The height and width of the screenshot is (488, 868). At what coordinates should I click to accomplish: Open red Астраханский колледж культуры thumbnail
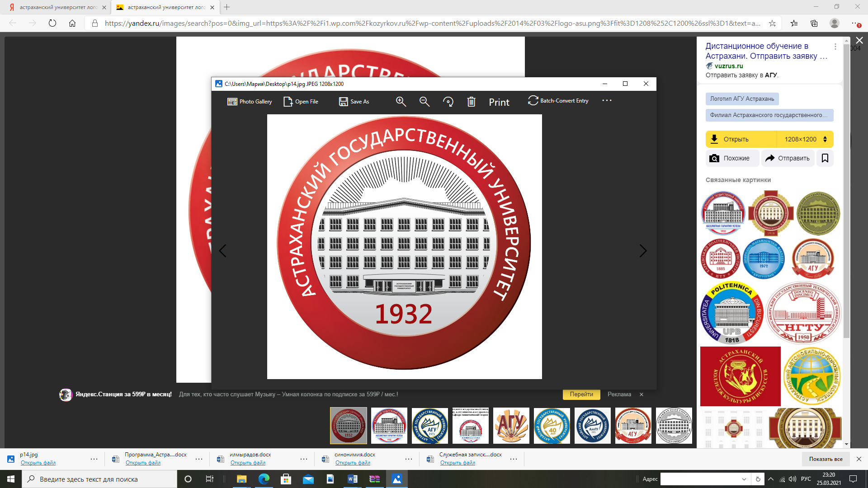(x=740, y=376)
